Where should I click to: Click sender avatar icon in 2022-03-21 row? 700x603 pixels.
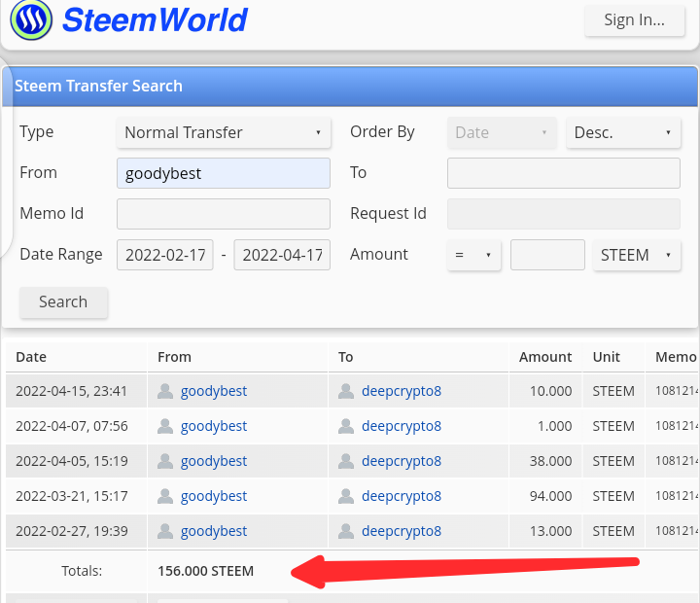point(165,496)
